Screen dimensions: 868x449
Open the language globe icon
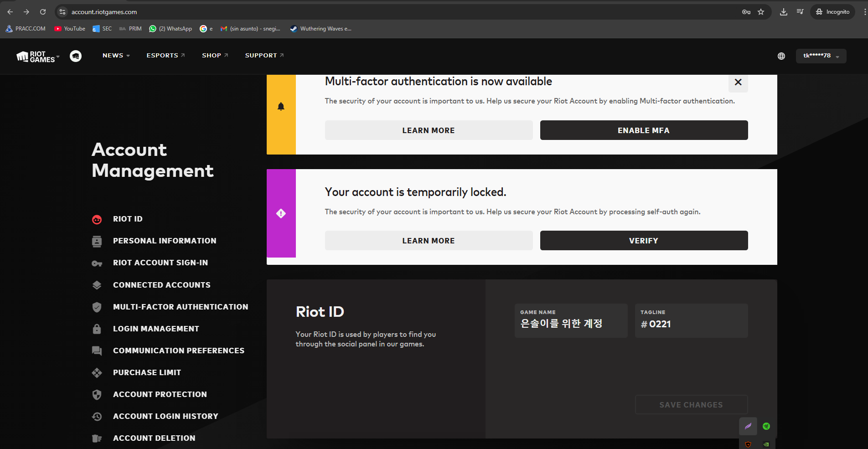pos(781,56)
